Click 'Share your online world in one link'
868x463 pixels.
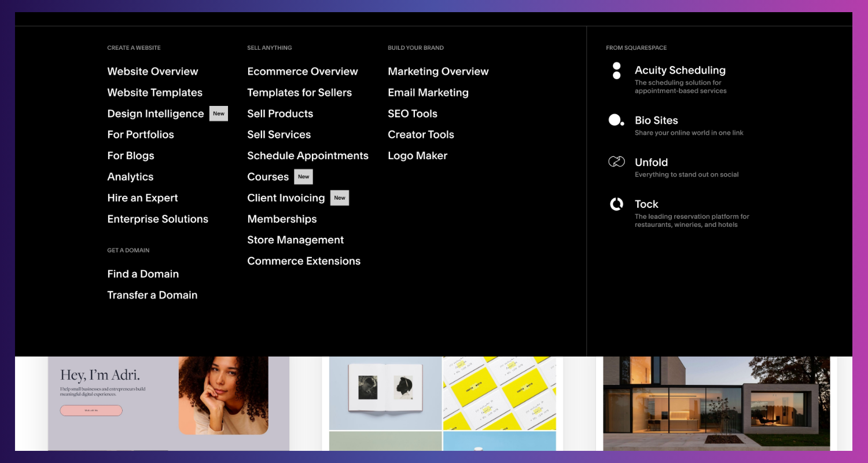[x=689, y=133]
